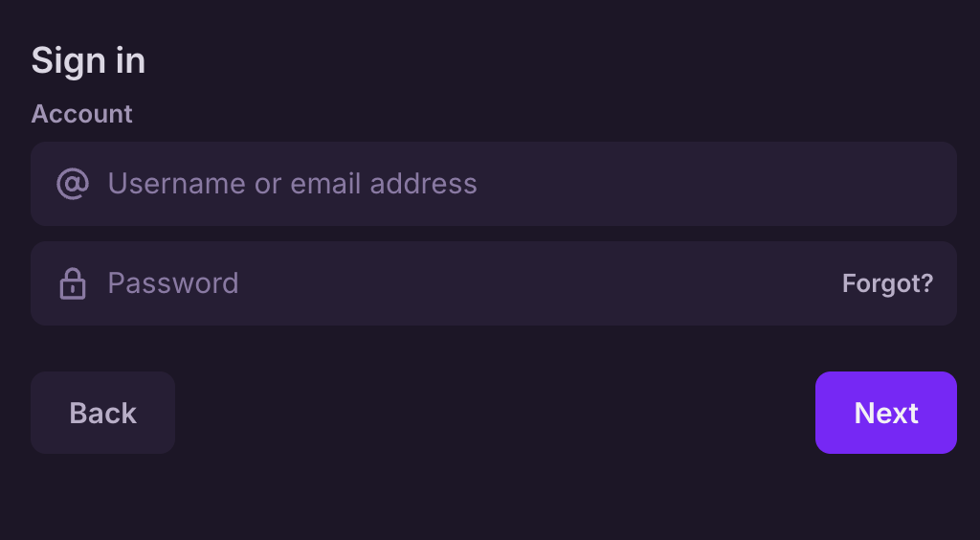
Task: Click the empty right side of the username box
Action: coord(766,184)
